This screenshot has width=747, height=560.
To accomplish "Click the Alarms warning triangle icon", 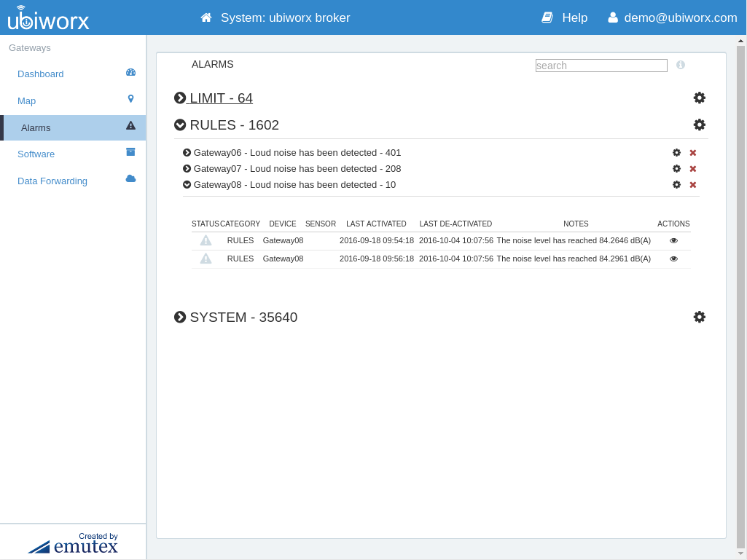I will (x=130, y=125).
